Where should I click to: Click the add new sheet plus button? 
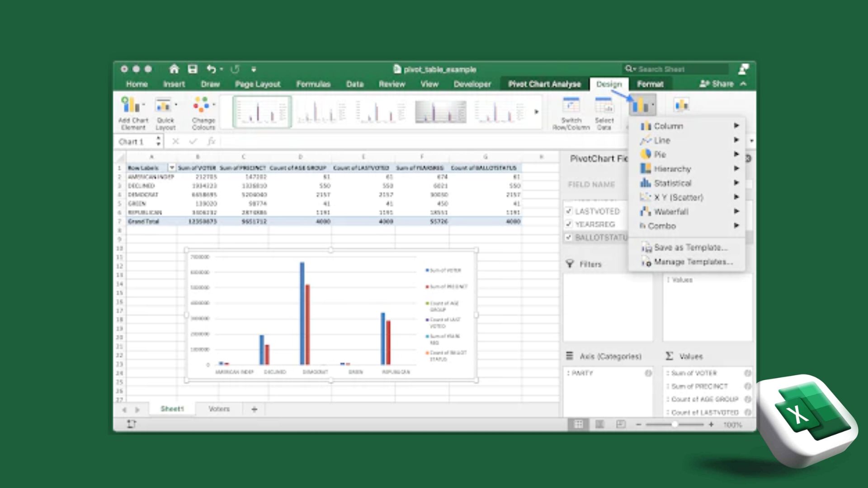click(254, 409)
